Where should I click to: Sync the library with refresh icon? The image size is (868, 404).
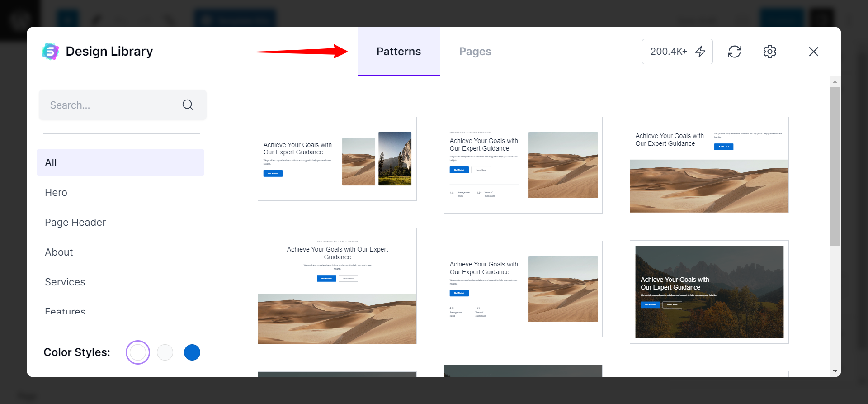click(735, 52)
